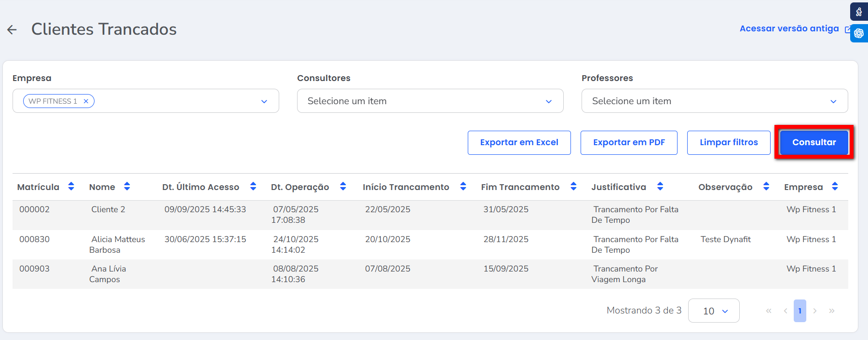Open the Consultores dropdown
This screenshot has height=340, width=868.
548,101
